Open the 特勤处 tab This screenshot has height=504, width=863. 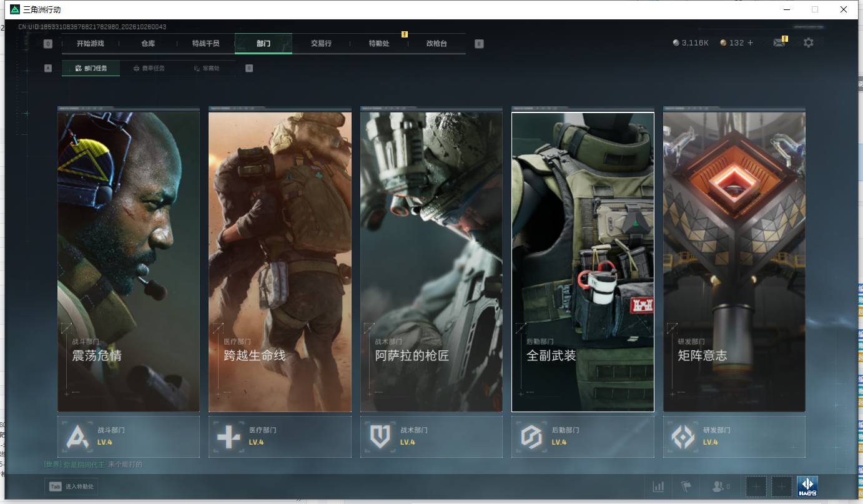coord(379,43)
